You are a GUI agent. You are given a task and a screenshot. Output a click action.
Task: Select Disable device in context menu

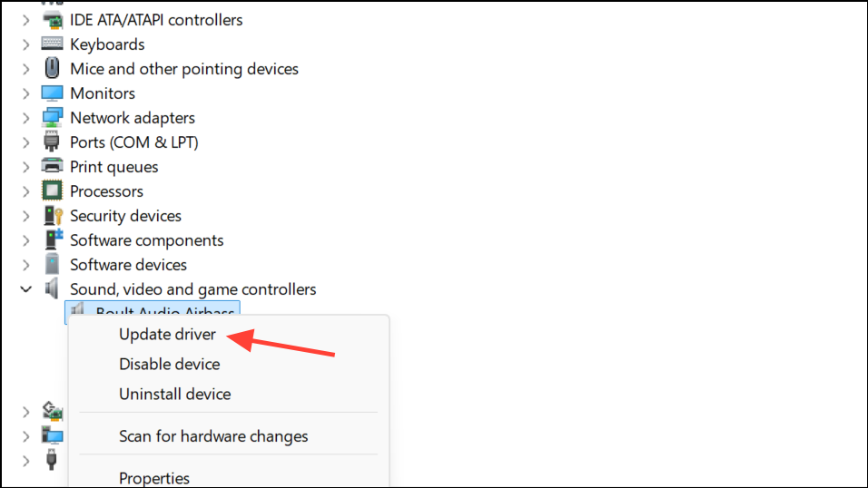[169, 365]
